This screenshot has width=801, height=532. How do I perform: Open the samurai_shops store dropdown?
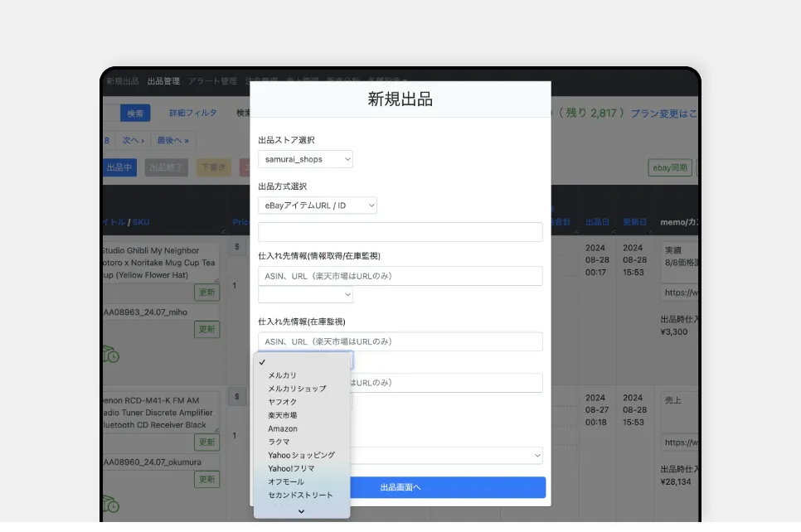pos(305,158)
